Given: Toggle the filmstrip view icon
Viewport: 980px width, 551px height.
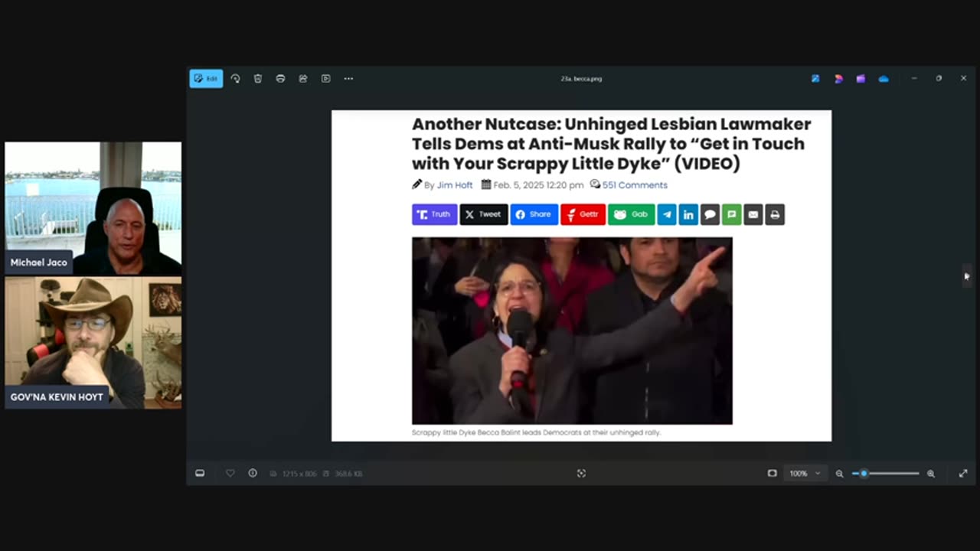Looking at the screenshot, I should tap(200, 473).
